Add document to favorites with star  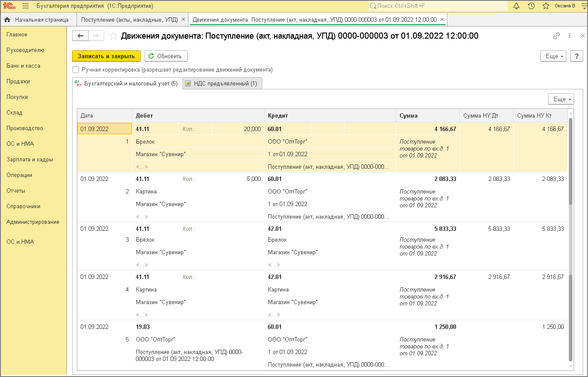click(x=113, y=36)
